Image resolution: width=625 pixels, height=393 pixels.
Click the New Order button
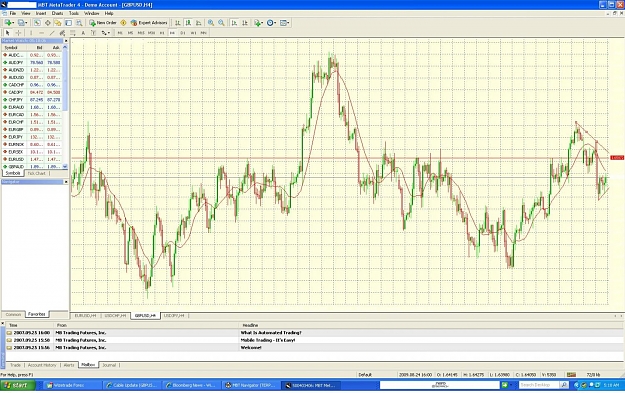(103, 23)
